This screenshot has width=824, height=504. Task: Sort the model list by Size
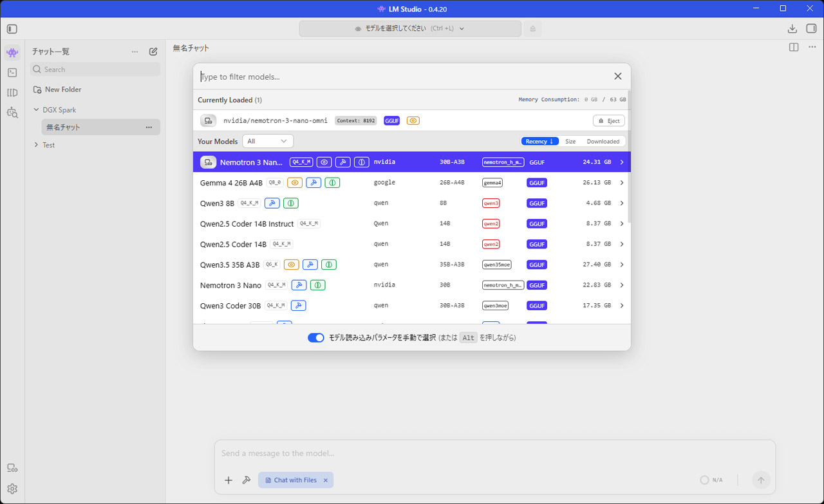pyautogui.click(x=570, y=142)
